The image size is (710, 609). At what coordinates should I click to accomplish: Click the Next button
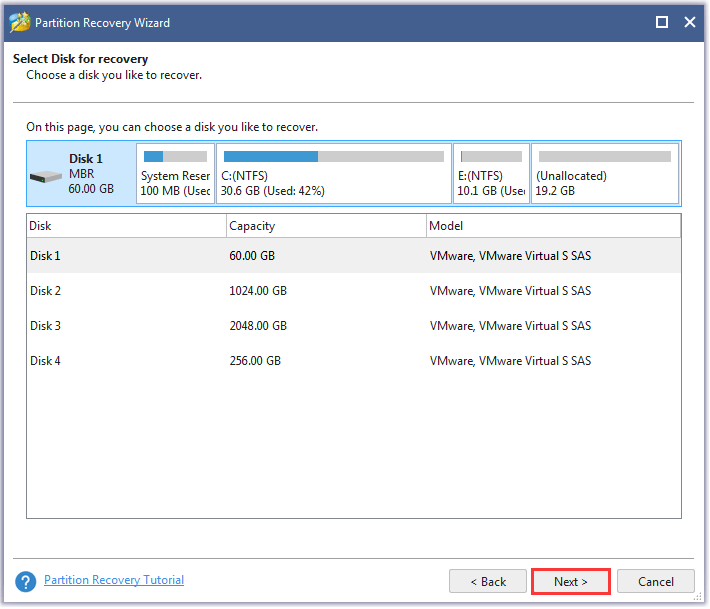tap(571, 582)
